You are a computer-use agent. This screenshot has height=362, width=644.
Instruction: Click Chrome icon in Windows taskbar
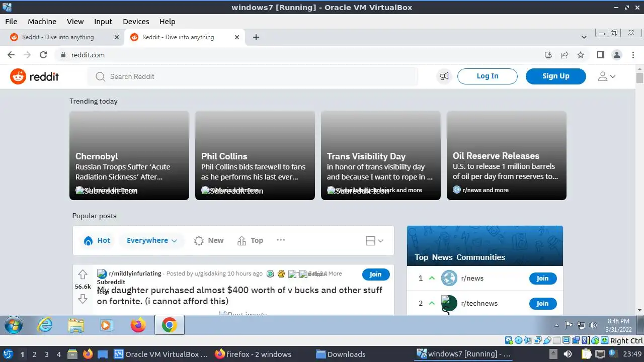(x=169, y=325)
